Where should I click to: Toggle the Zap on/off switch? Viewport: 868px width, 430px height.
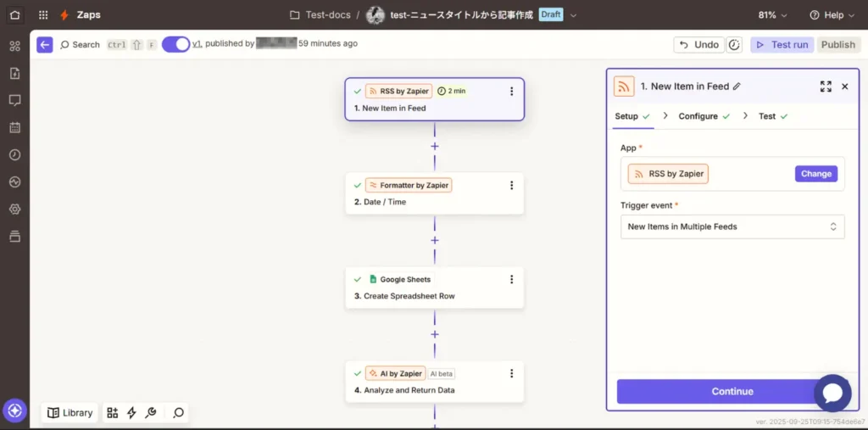coord(175,44)
